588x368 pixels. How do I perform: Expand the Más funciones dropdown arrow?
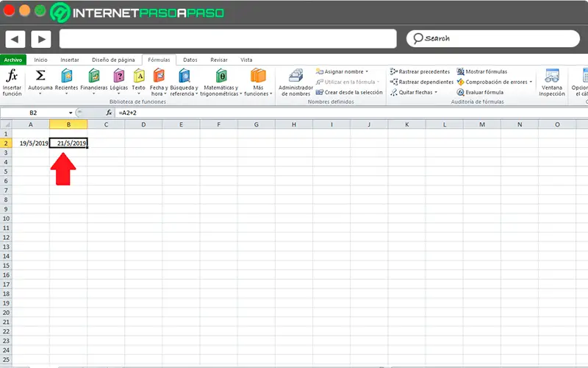pos(270,94)
